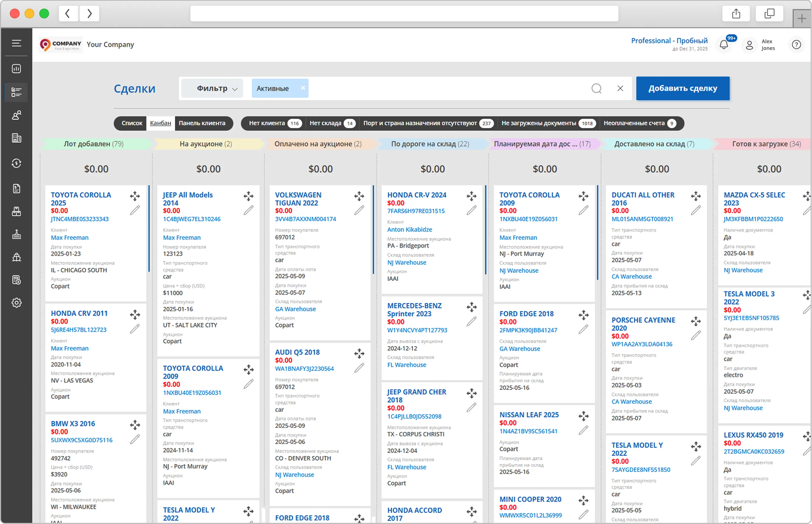Image resolution: width=812 pixels, height=524 pixels.
Task: Click the move icon on the JEEP All Models 2014 card
Action: [248, 196]
